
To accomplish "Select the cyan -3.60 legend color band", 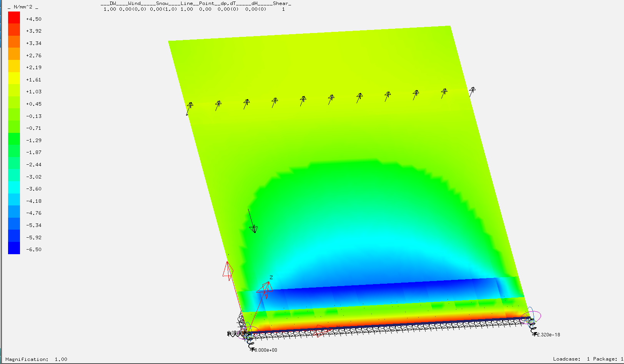I will pyautogui.click(x=14, y=188).
